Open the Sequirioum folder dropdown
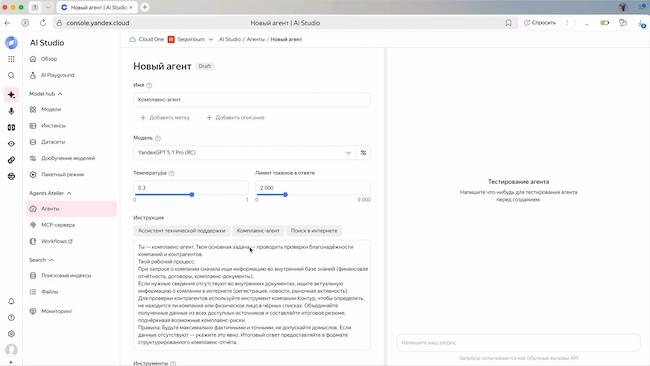Viewport: 650px width, 366px height. coord(211,39)
